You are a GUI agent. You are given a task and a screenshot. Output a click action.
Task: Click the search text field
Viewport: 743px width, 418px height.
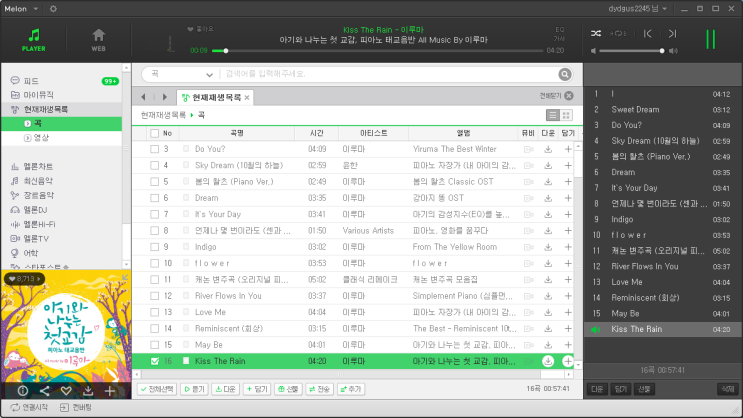pos(389,74)
